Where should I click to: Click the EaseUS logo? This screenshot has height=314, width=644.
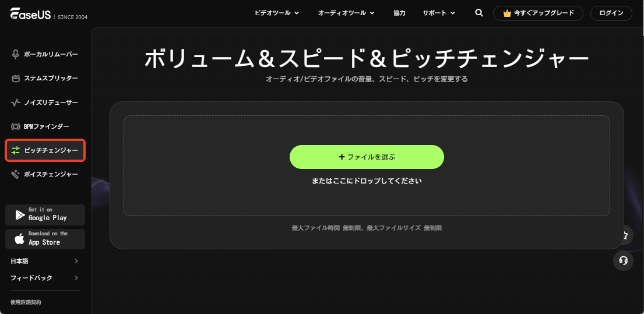tap(30, 13)
